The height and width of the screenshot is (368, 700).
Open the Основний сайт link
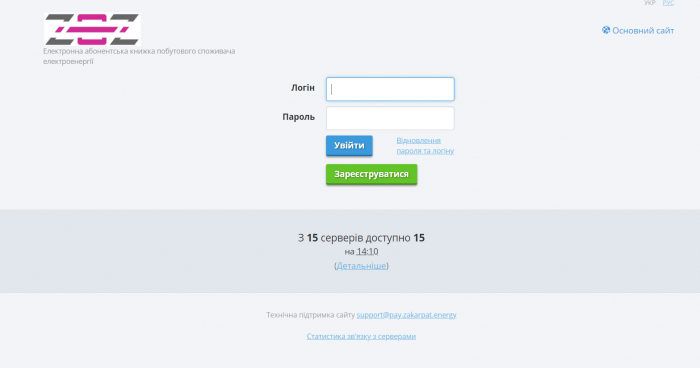pyautogui.click(x=643, y=30)
